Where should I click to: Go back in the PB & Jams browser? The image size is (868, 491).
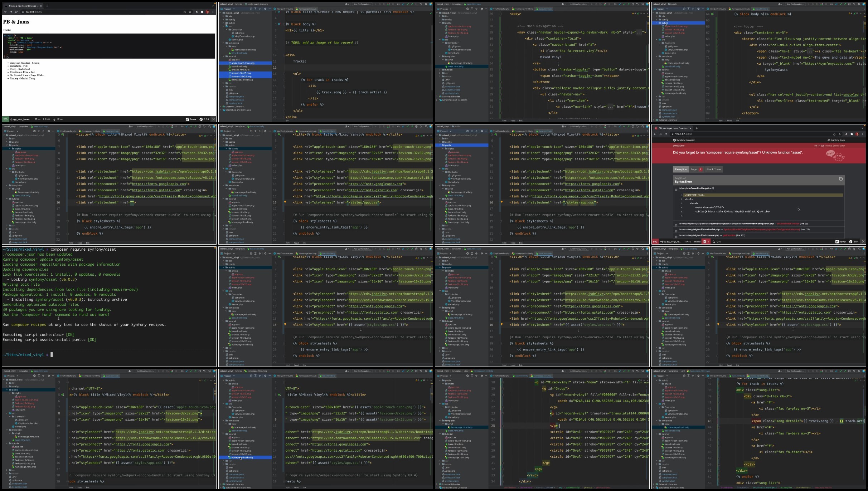tap(5, 12)
